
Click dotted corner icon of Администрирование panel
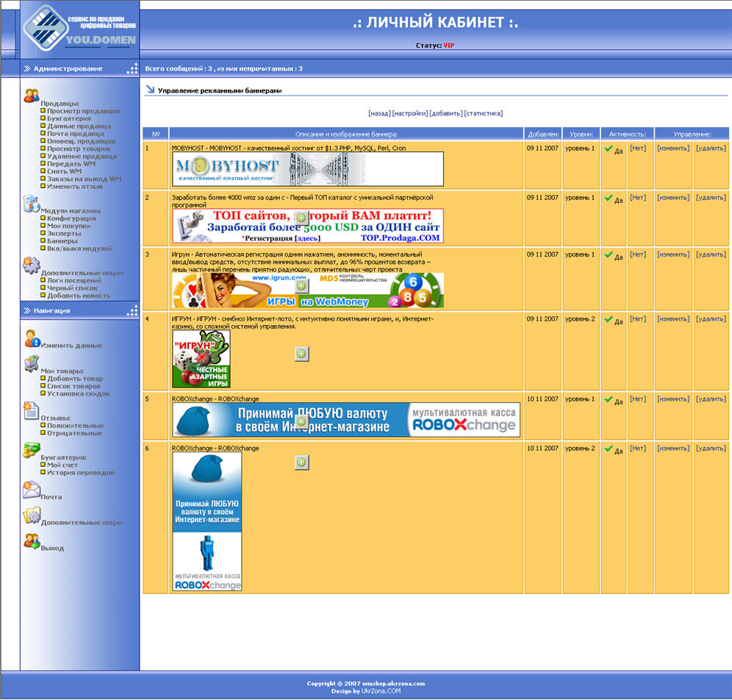coord(132,68)
